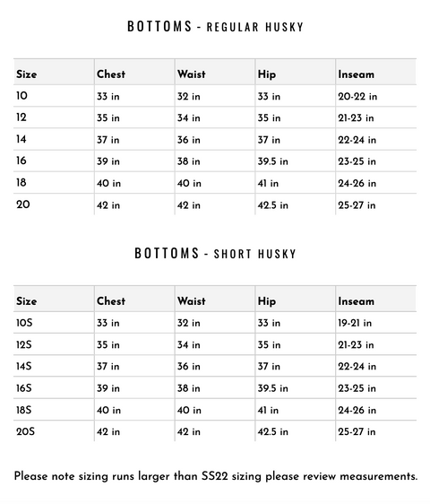The image size is (430, 504).
Task: Select size 10S row label
Action: (24, 322)
